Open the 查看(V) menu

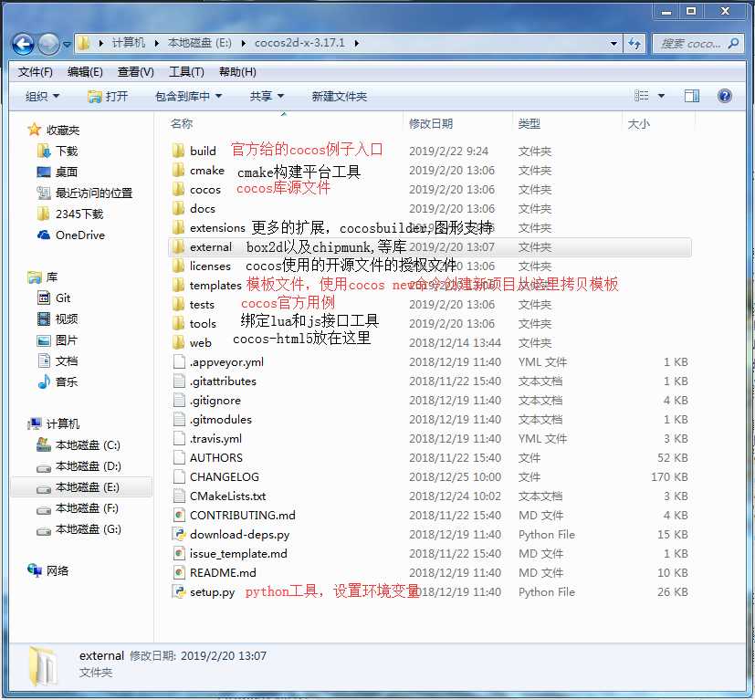tap(135, 72)
